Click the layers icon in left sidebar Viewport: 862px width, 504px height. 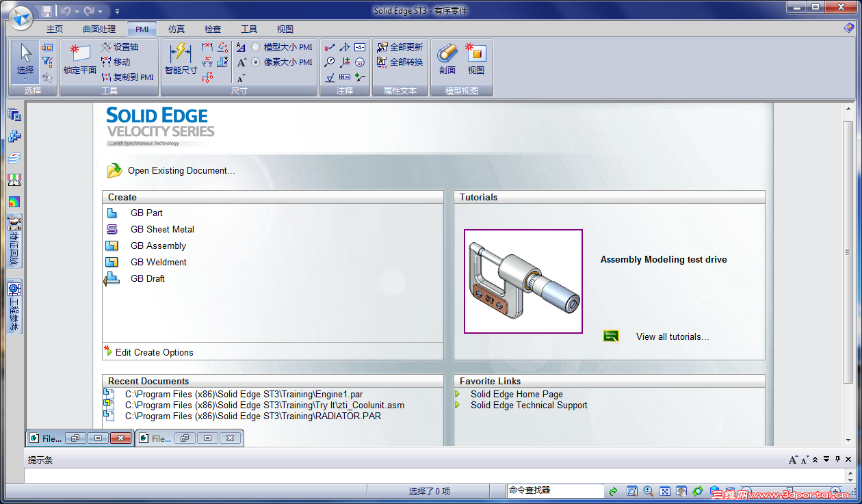tap(14, 158)
